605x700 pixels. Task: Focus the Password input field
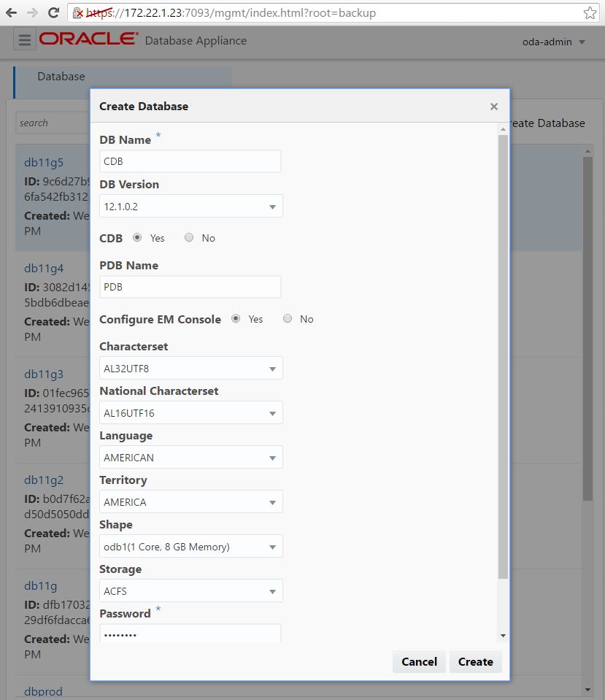[x=190, y=634]
